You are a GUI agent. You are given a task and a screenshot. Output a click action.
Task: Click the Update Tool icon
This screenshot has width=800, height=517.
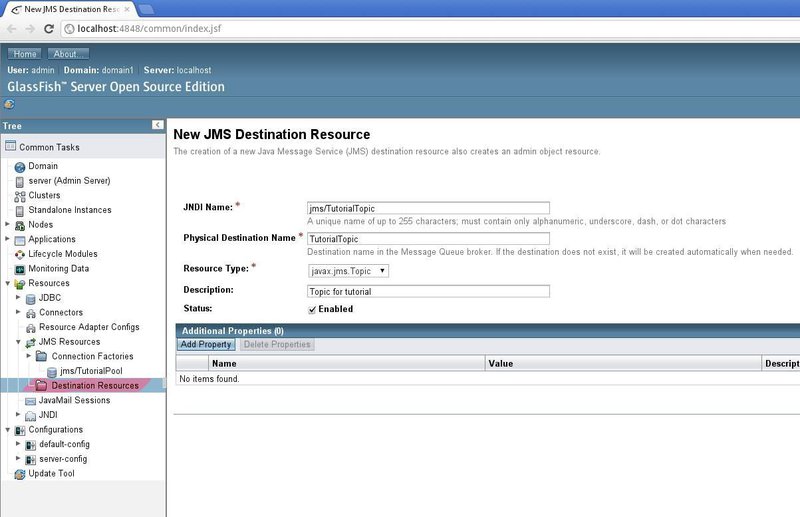point(20,474)
